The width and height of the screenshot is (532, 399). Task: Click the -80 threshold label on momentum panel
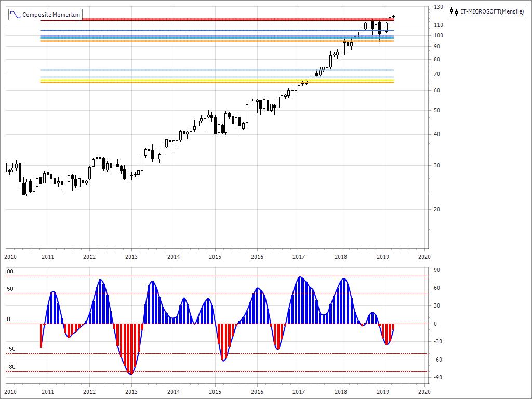click(x=11, y=367)
